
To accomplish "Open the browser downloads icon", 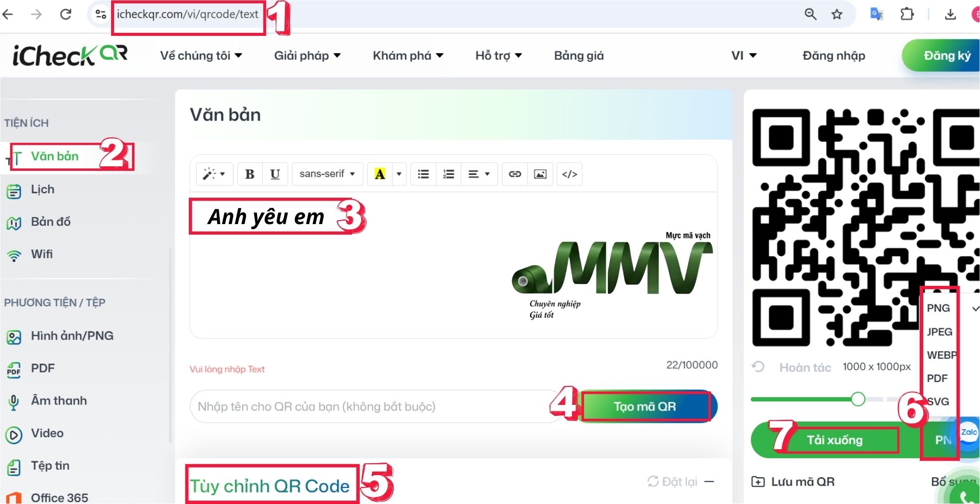I will [951, 14].
